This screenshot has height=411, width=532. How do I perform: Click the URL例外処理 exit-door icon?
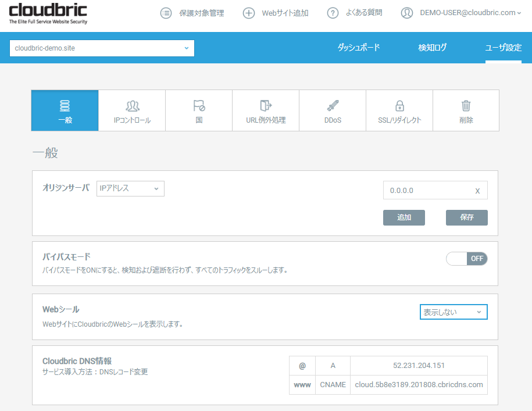coord(266,106)
